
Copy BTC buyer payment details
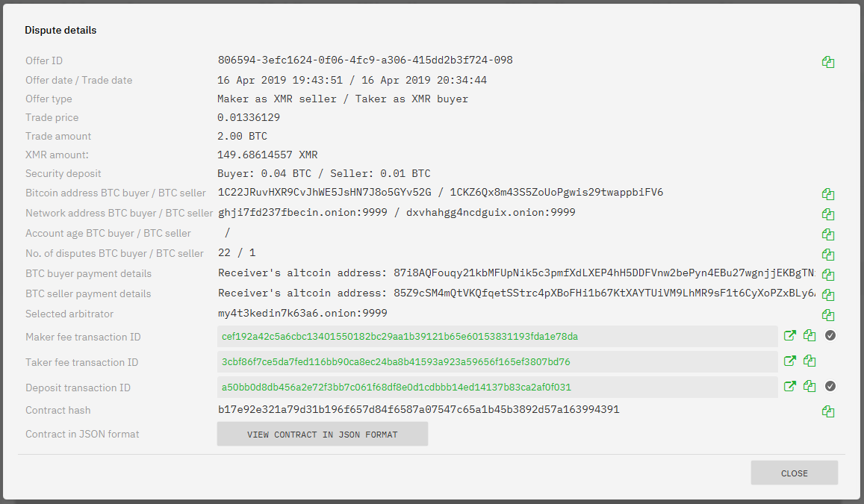827,275
